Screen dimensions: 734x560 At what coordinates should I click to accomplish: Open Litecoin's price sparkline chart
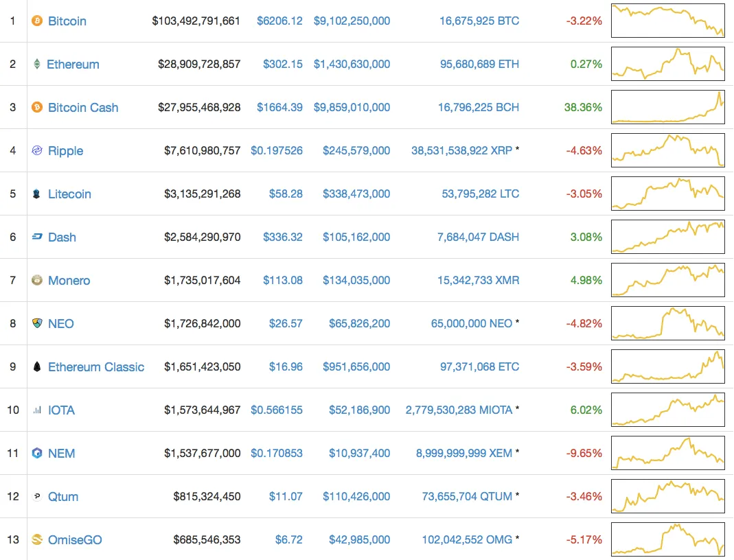click(x=668, y=194)
